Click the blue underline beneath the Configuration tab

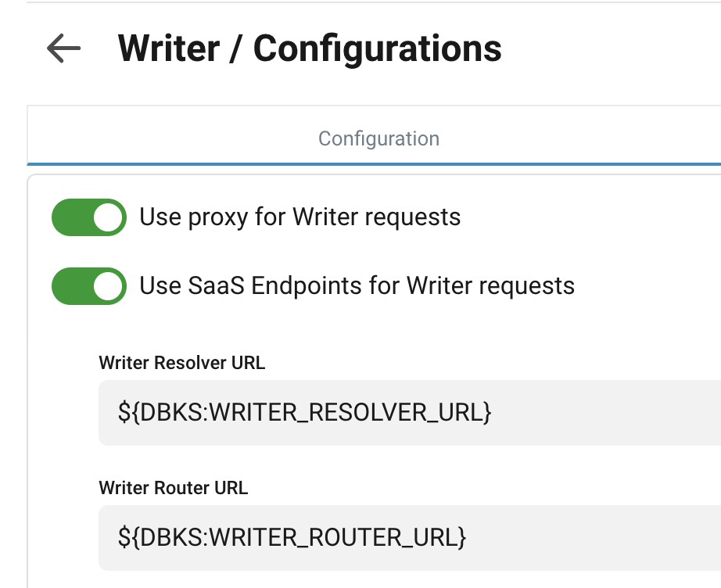(374, 163)
